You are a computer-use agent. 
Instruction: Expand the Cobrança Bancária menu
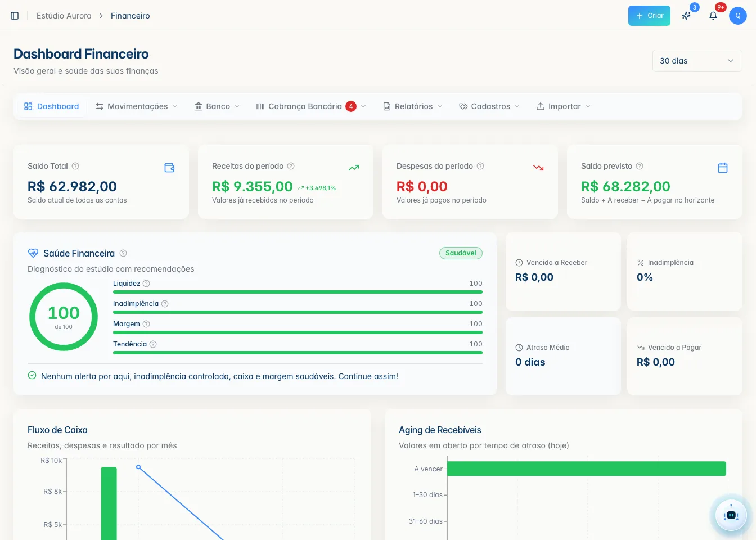point(311,106)
